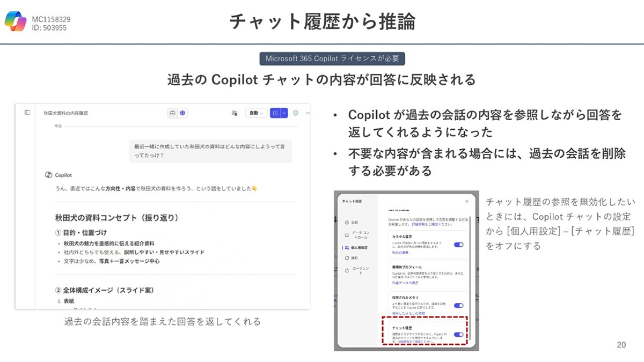
Task: Click the chat title 秋田犬資料の内容確認
Action: point(65,113)
